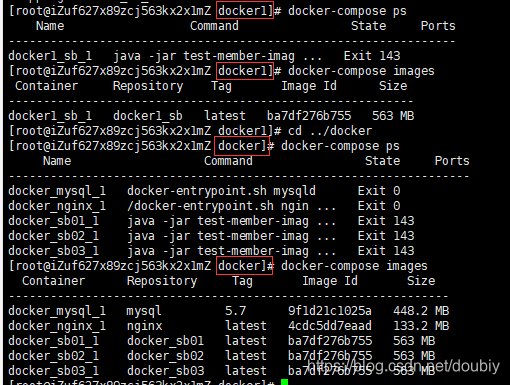Click the docker_mysql_1 name in ps output
Image resolution: width=510 pixels, height=385 pixels.
point(57,191)
